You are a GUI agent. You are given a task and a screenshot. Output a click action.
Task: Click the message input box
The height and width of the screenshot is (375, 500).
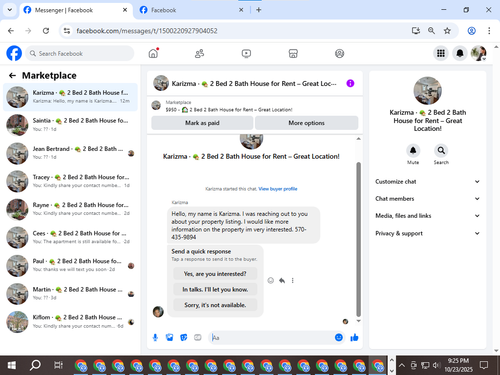click(272, 338)
